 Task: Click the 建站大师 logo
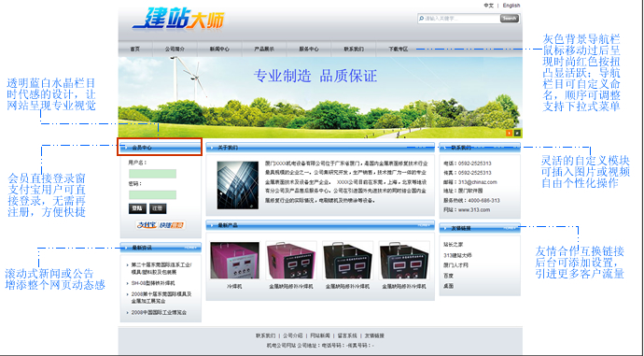(178, 19)
